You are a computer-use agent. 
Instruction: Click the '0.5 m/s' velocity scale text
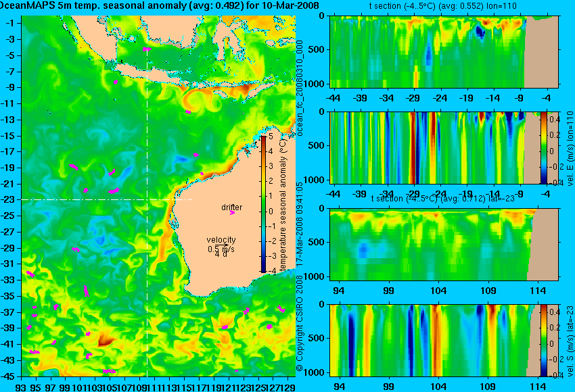221,249
